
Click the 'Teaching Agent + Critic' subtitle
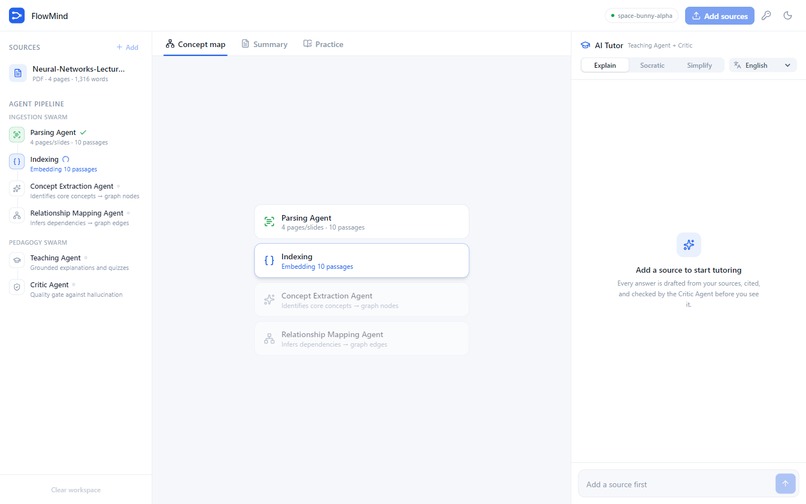660,46
